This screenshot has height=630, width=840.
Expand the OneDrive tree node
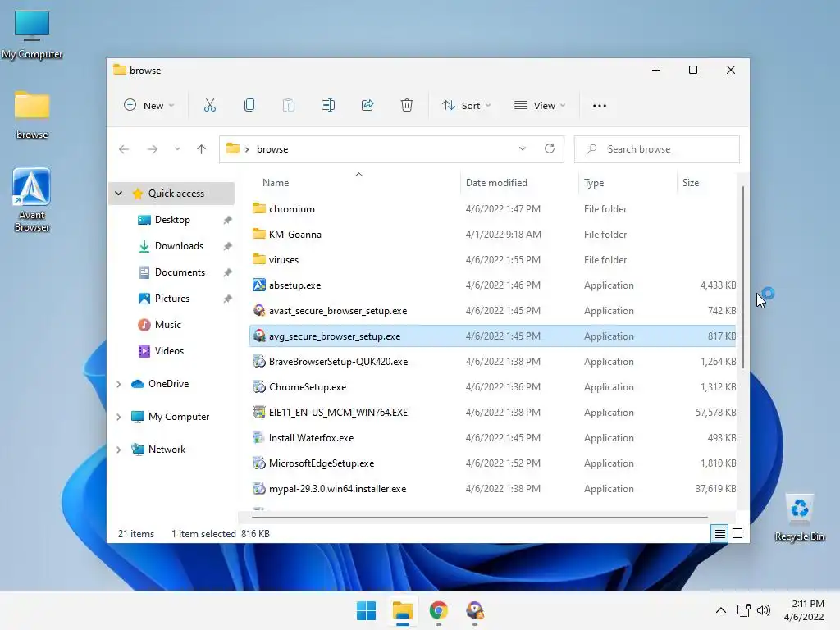(119, 384)
